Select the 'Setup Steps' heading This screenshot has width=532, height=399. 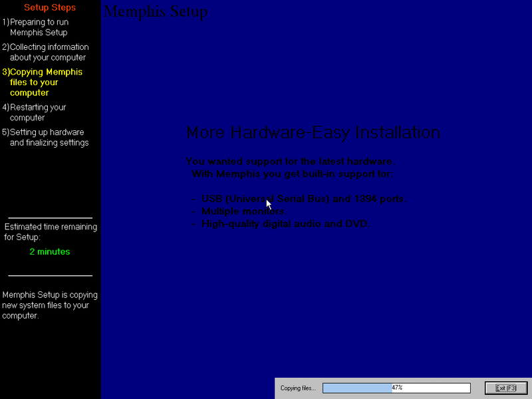click(50, 7)
